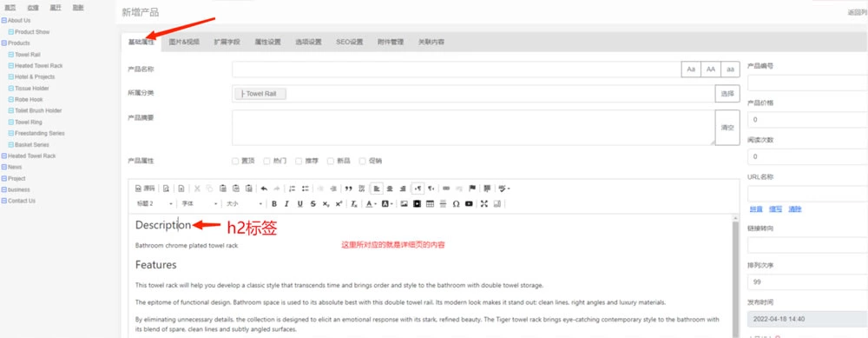Image resolution: width=868 pixels, height=338 pixels.
Task: Insert an image into the editor
Action: point(404,204)
